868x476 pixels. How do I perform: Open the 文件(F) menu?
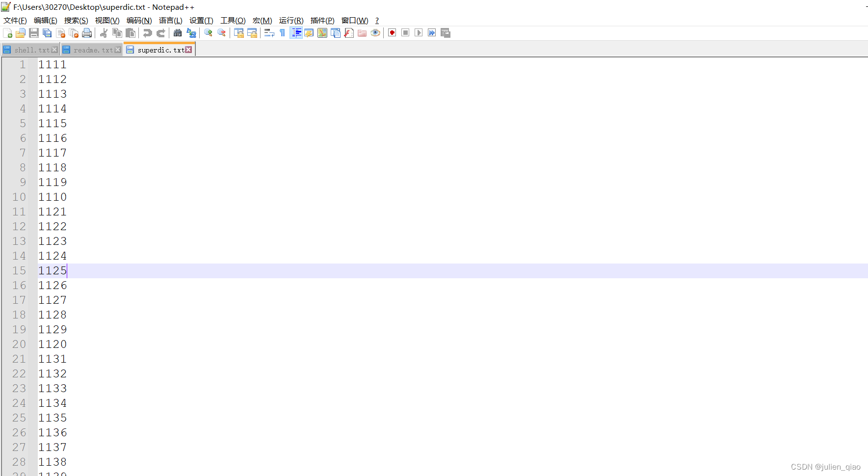(x=15, y=20)
